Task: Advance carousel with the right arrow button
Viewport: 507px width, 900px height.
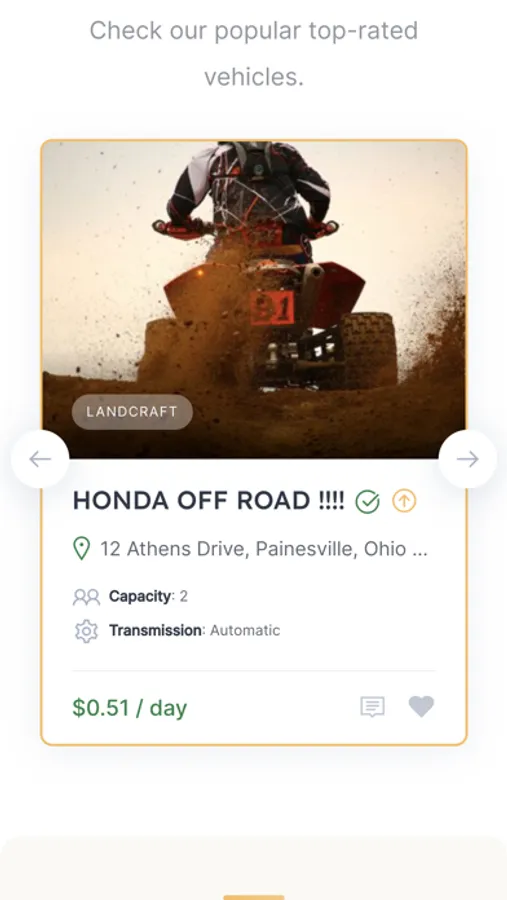Action: click(x=467, y=459)
